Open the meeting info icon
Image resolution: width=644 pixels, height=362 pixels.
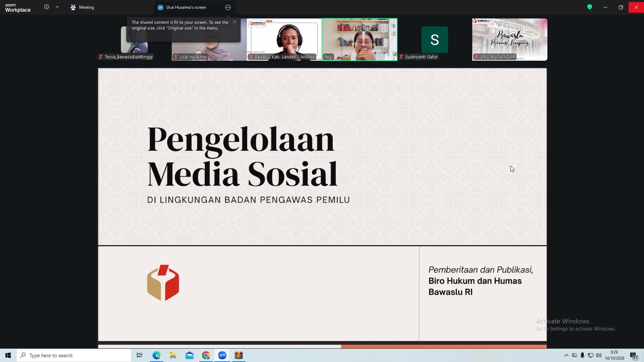(47, 7)
